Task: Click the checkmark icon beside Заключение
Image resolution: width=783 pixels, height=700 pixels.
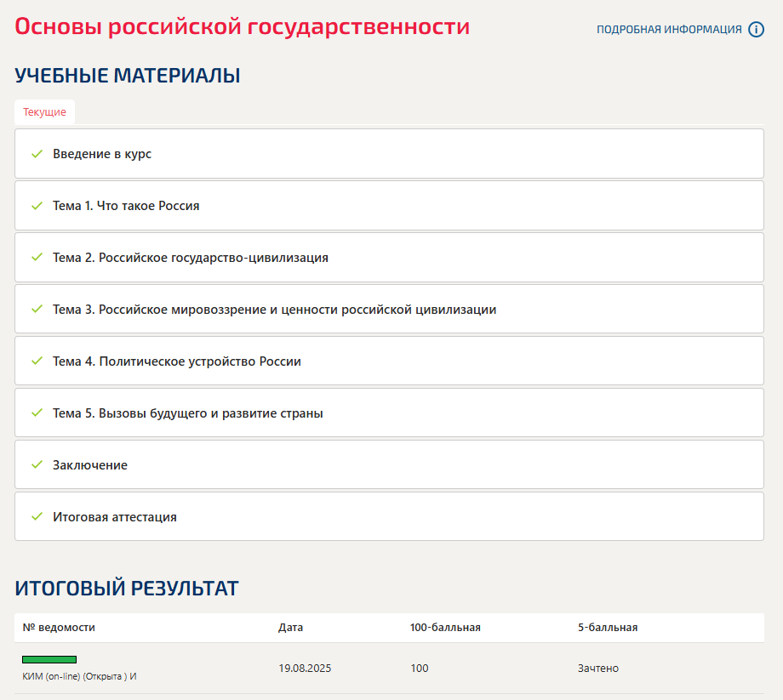Action: 37,465
